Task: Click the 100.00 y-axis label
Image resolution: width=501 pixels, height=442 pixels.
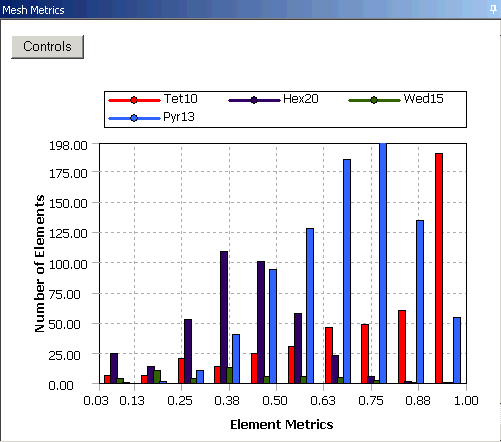Action: 68,264
